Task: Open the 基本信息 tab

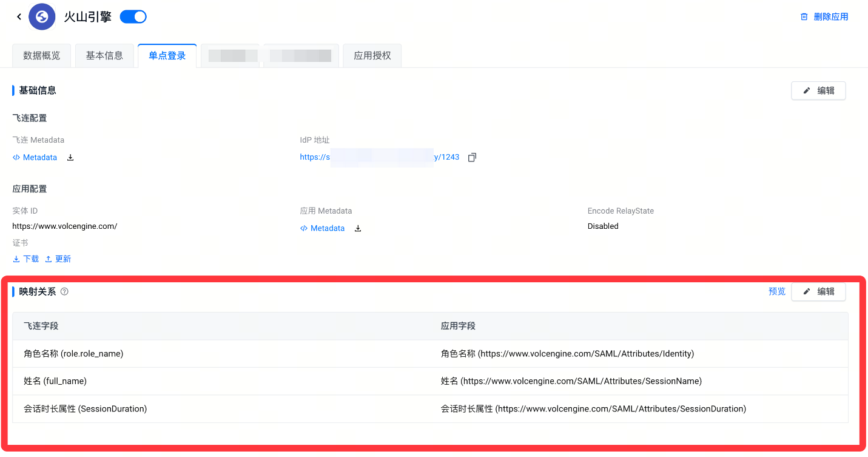Action: 104,56
